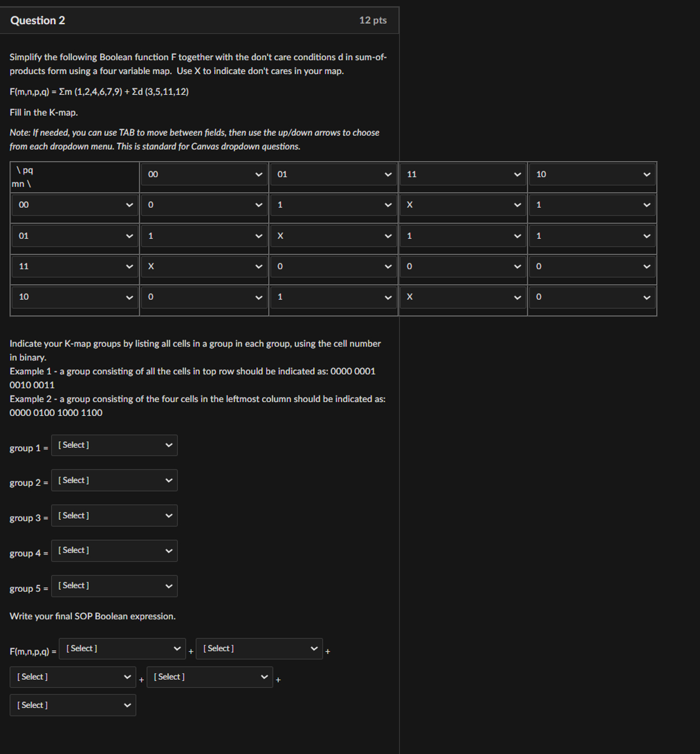Open the row label dropdown for row 00
This screenshot has height=754, width=700.
tap(74, 205)
